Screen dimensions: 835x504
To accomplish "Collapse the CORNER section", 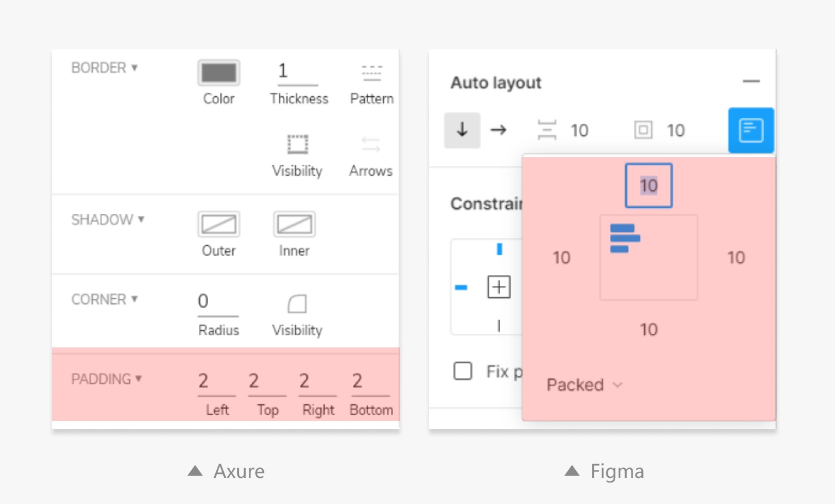I will point(105,300).
